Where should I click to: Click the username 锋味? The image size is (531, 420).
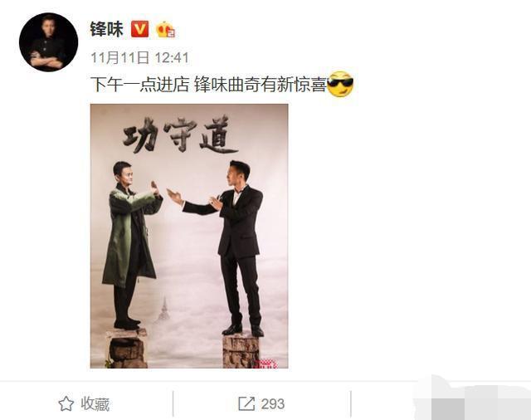[107, 29]
